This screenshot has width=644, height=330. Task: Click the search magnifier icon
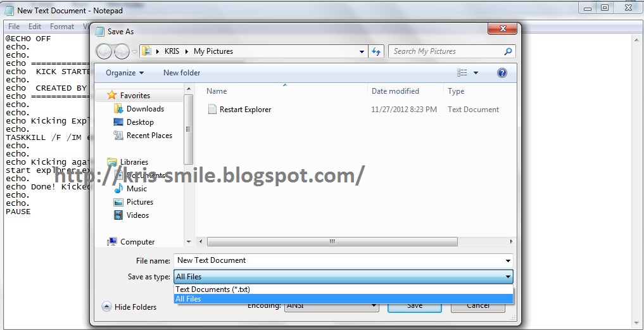coord(508,51)
